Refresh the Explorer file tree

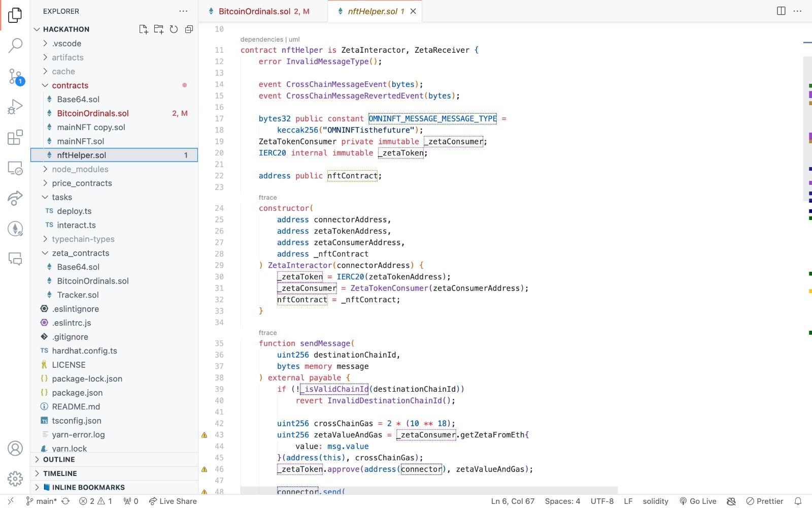(x=174, y=29)
